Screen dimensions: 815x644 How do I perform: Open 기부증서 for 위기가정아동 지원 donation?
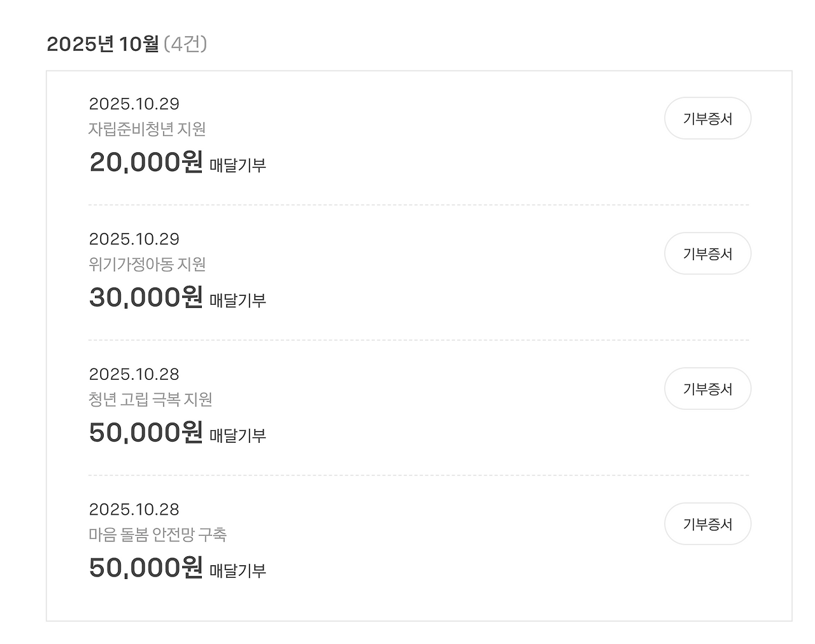707,253
